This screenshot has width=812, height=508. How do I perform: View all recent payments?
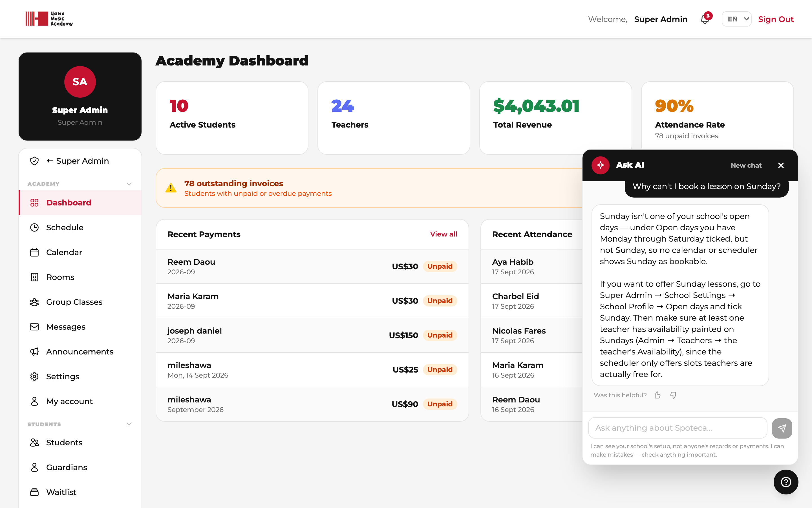(x=443, y=234)
